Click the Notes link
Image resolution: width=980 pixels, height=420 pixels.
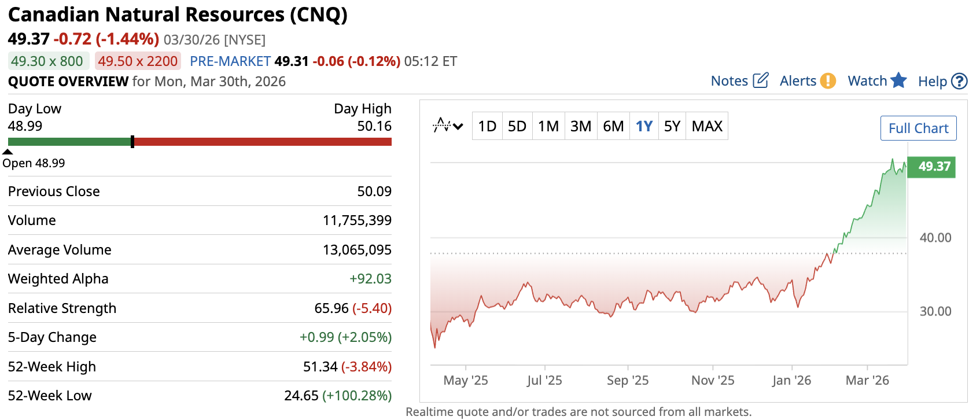(x=729, y=81)
